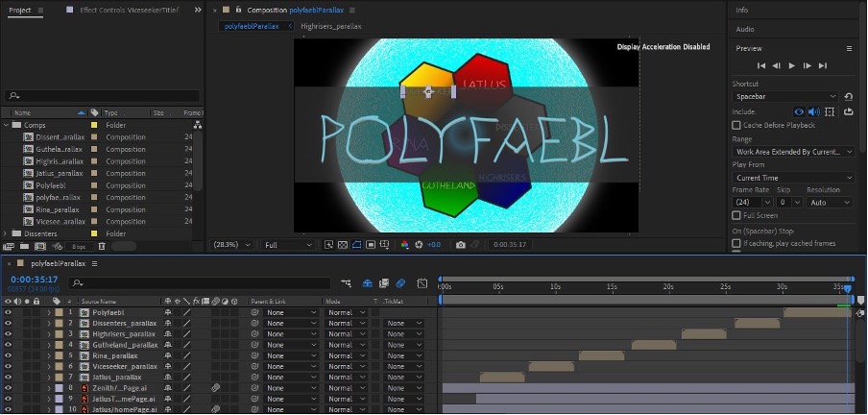
Task: Switch to the Highrisers_parallax viewer tab
Action: click(x=333, y=27)
